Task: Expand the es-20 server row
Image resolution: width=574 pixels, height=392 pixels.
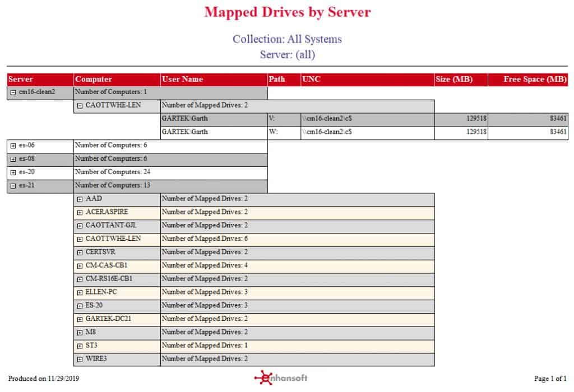Action: (x=13, y=172)
